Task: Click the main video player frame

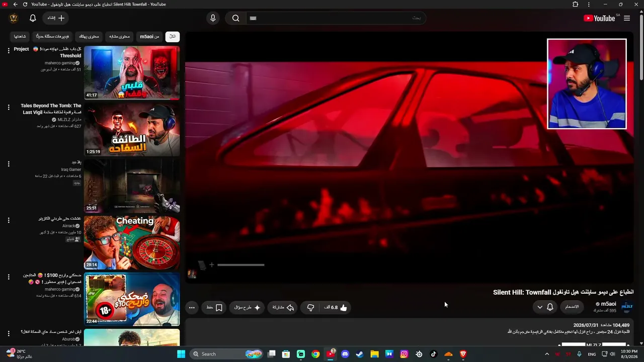Action: (409, 157)
